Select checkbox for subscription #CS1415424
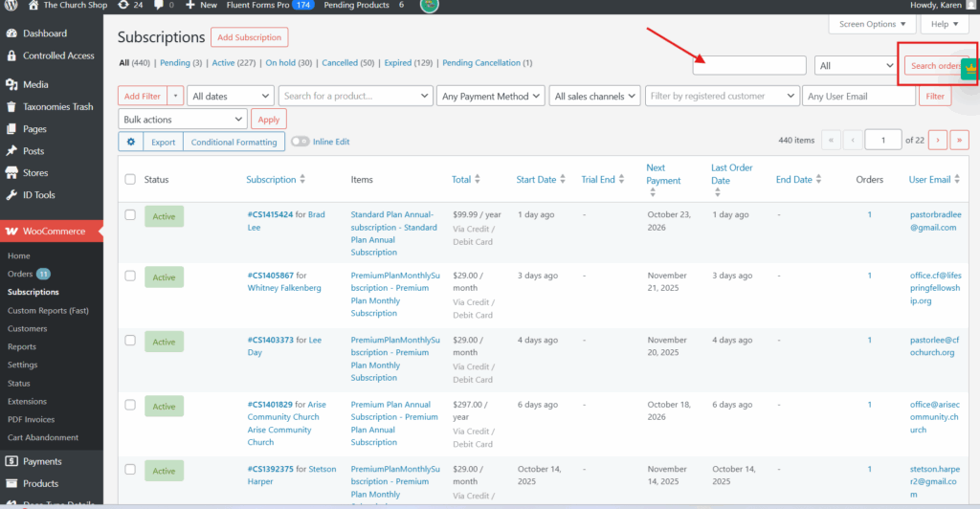The image size is (980, 509). point(130,215)
